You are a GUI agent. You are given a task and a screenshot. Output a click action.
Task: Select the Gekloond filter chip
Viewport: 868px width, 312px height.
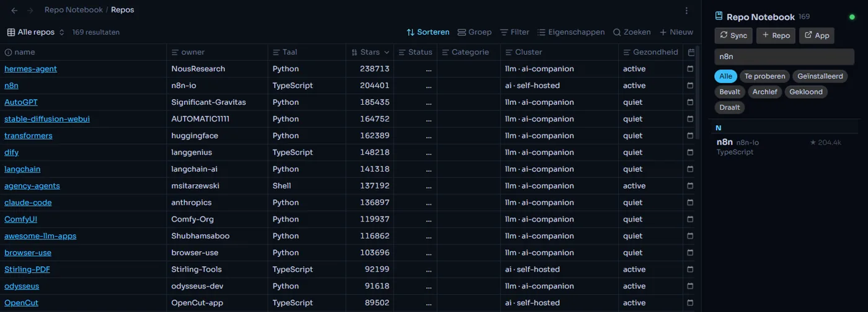(806, 92)
